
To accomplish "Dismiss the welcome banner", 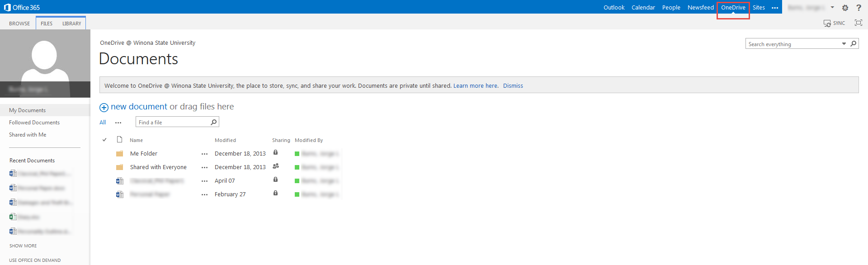I will (513, 86).
